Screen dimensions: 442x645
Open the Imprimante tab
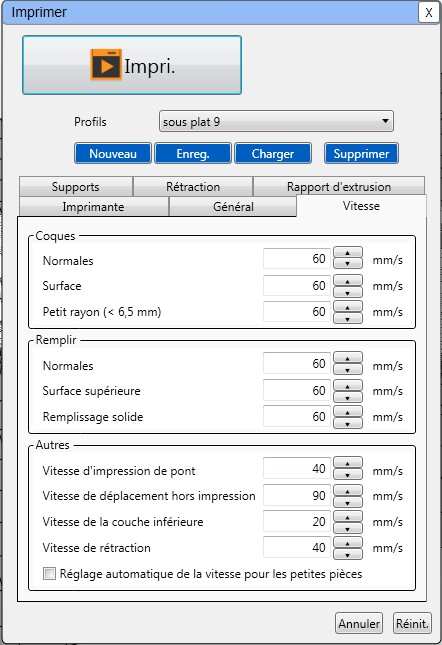(93, 206)
